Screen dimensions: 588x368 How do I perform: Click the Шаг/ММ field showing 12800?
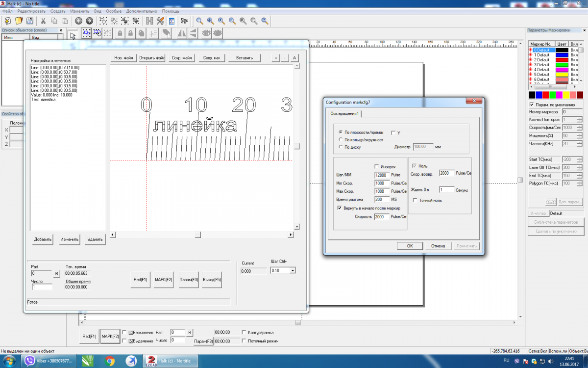click(382, 175)
